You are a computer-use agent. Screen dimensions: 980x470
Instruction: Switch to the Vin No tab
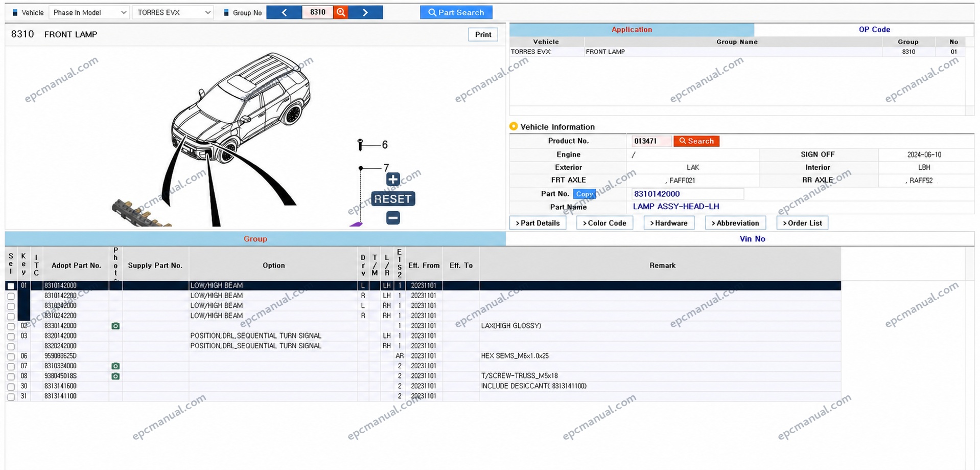(x=752, y=239)
